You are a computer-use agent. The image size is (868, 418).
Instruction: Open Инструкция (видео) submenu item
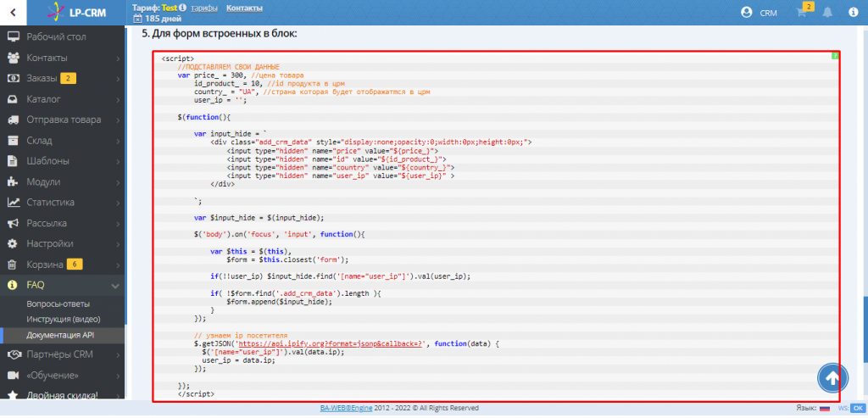(x=63, y=320)
